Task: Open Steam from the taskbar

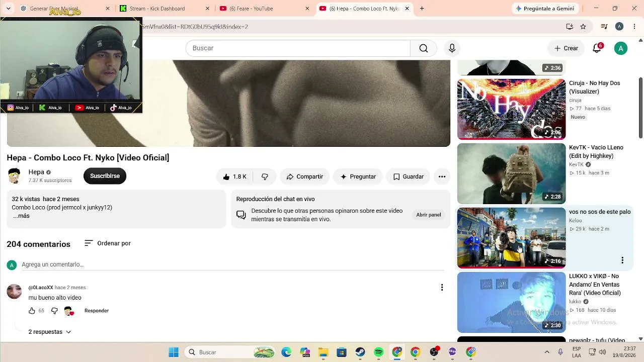Action: pos(360,352)
